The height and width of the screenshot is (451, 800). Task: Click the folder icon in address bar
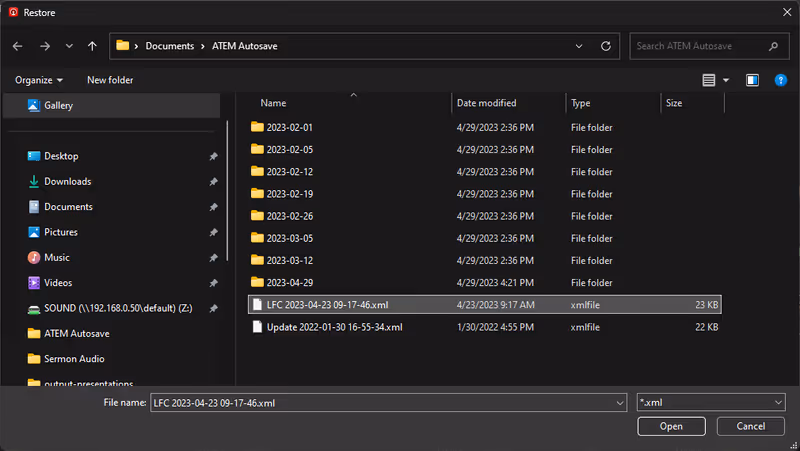(122, 45)
